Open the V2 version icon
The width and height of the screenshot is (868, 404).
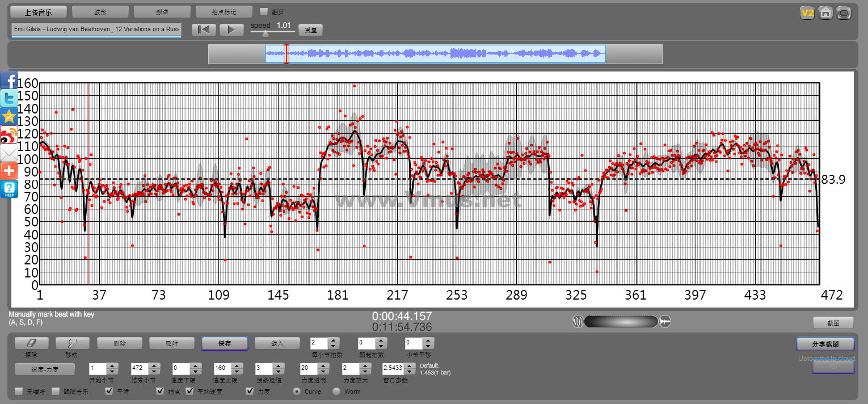[x=807, y=12]
